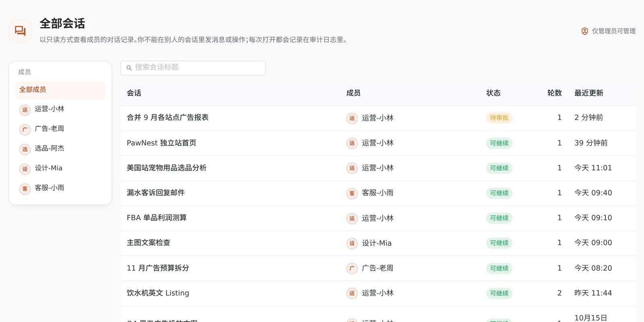This screenshot has height=322, width=644.
Task: Click the 广 avatar in the 11 月广告预算拆分 row
Action: point(352,268)
